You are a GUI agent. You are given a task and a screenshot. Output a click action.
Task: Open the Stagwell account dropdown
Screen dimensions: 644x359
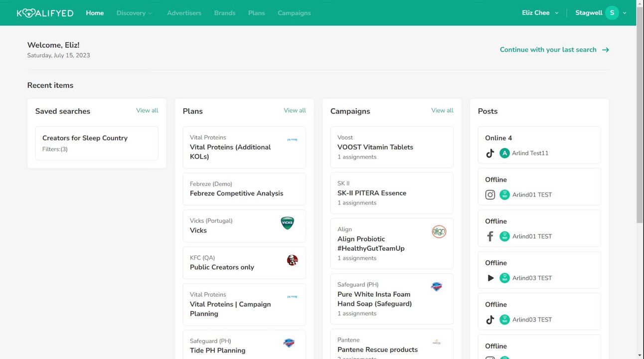(x=601, y=13)
